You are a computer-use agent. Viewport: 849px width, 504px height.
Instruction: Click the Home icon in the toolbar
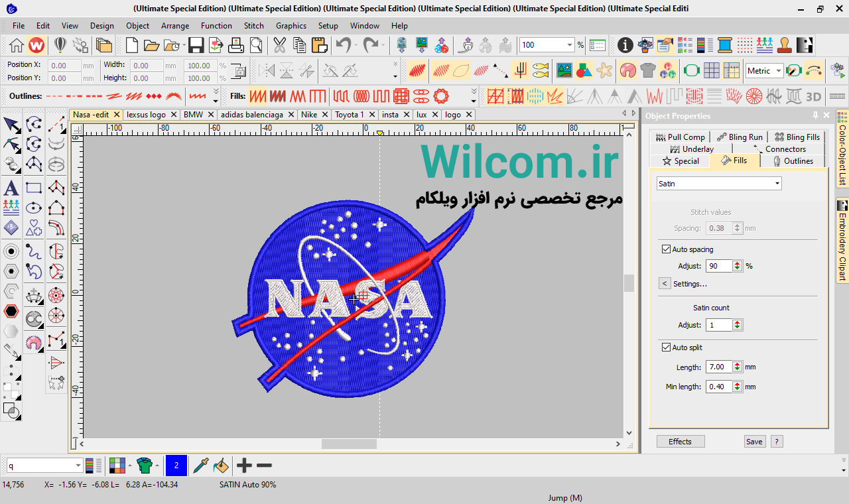point(17,45)
